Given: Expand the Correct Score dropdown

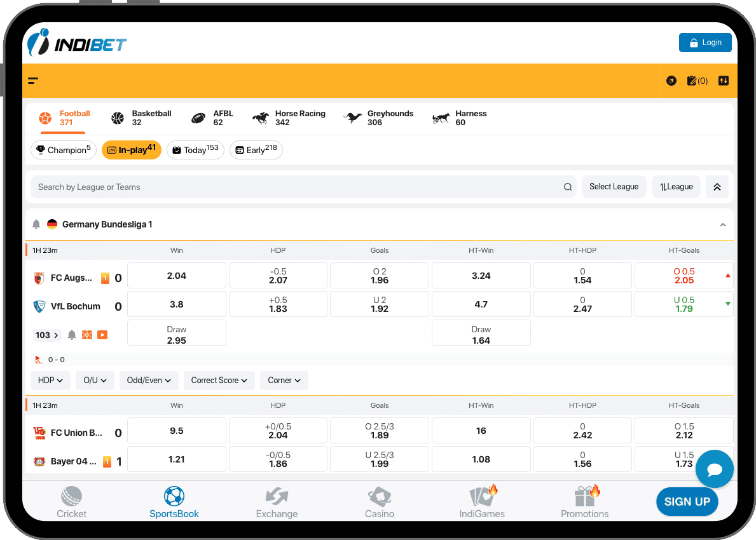Looking at the screenshot, I should [x=219, y=381].
